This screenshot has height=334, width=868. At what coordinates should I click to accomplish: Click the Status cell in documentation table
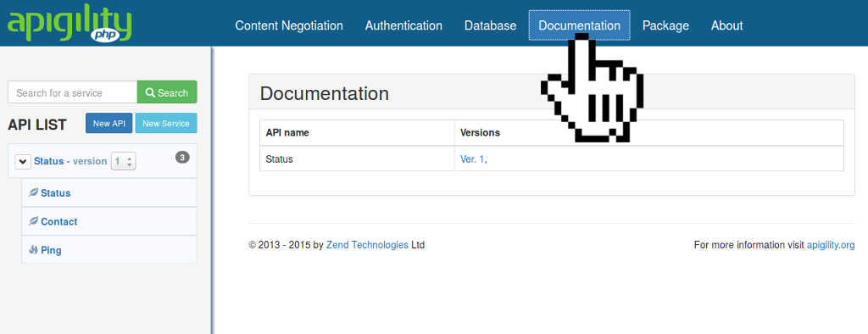tap(357, 159)
